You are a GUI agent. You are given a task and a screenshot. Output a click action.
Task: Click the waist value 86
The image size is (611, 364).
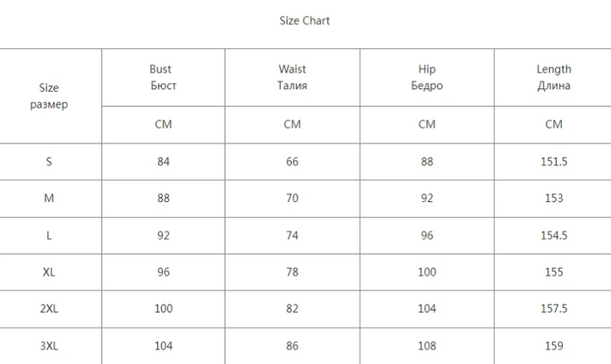pyautogui.click(x=292, y=346)
